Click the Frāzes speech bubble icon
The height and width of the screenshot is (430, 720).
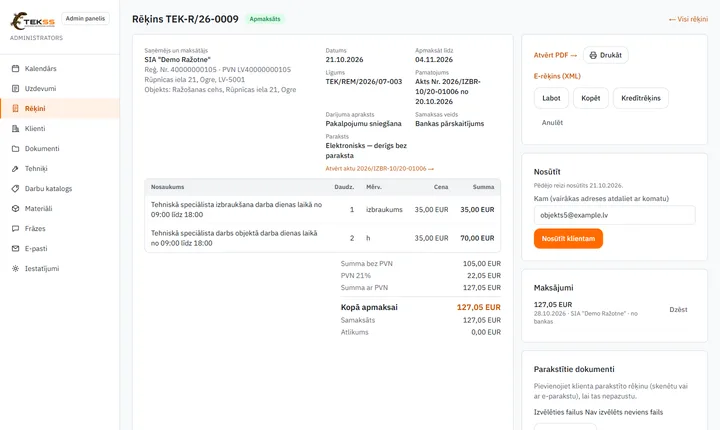point(15,228)
